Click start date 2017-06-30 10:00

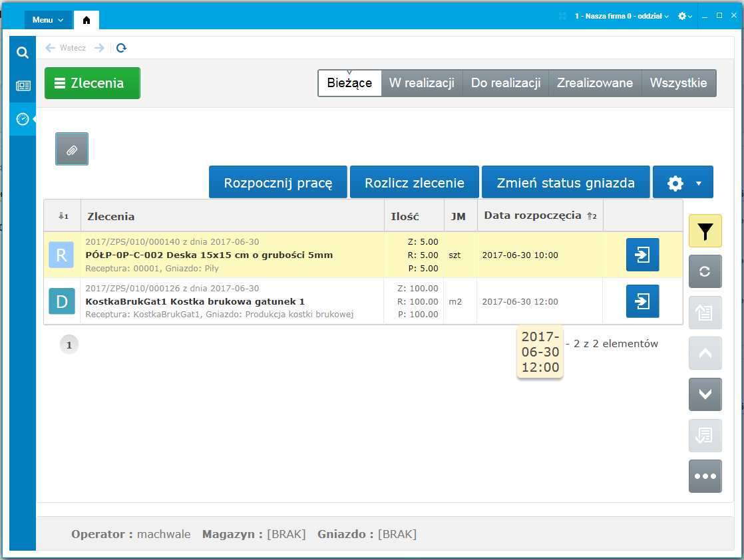coord(520,255)
